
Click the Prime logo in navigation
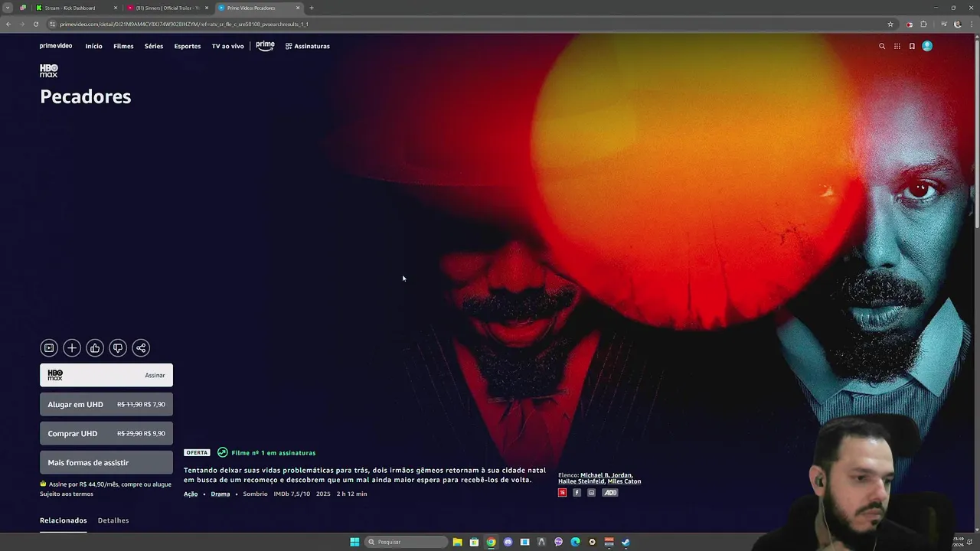[265, 46]
